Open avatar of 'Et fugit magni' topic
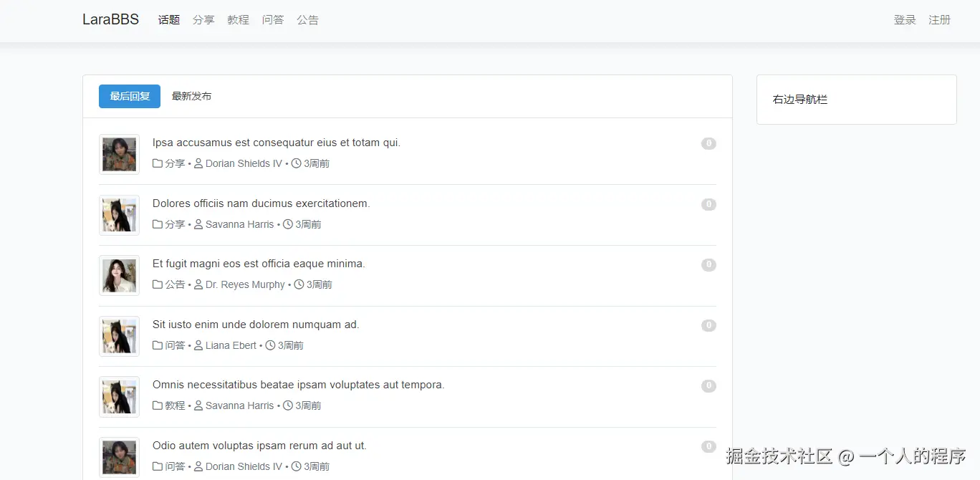 119,275
